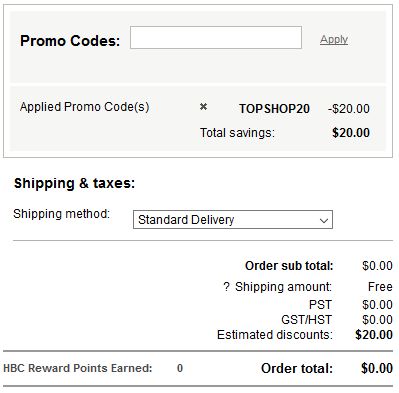This screenshot has width=399, height=393.
Task: Click the Apply promo code link
Action: click(x=334, y=39)
